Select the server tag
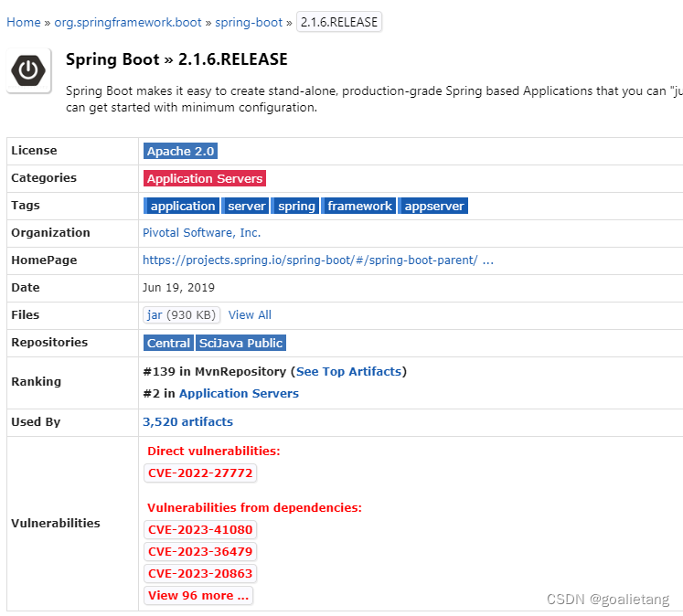683x616 pixels. tap(246, 206)
